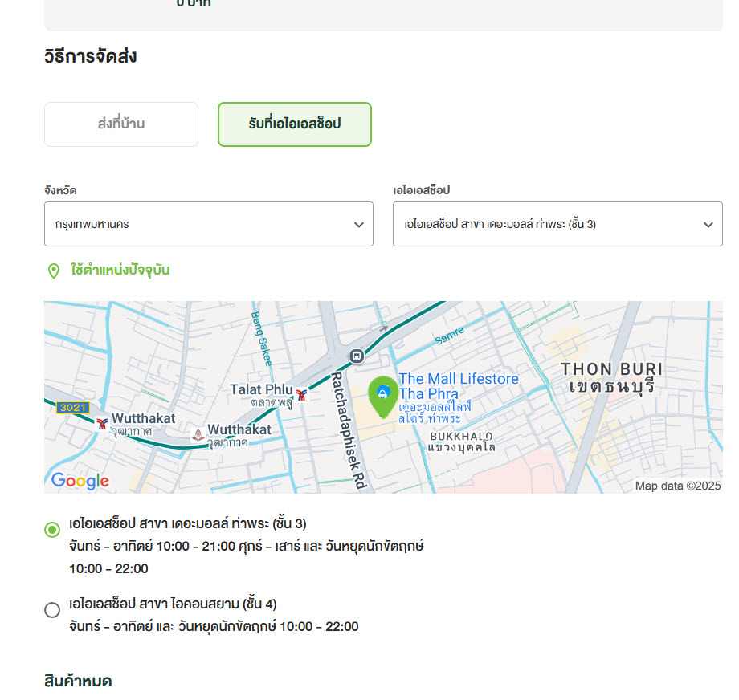Select the เดอะมอลล์ ท่าพระ (ชั้น 3) branch radio button
This screenshot has width=739, height=700.
coord(52,530)
